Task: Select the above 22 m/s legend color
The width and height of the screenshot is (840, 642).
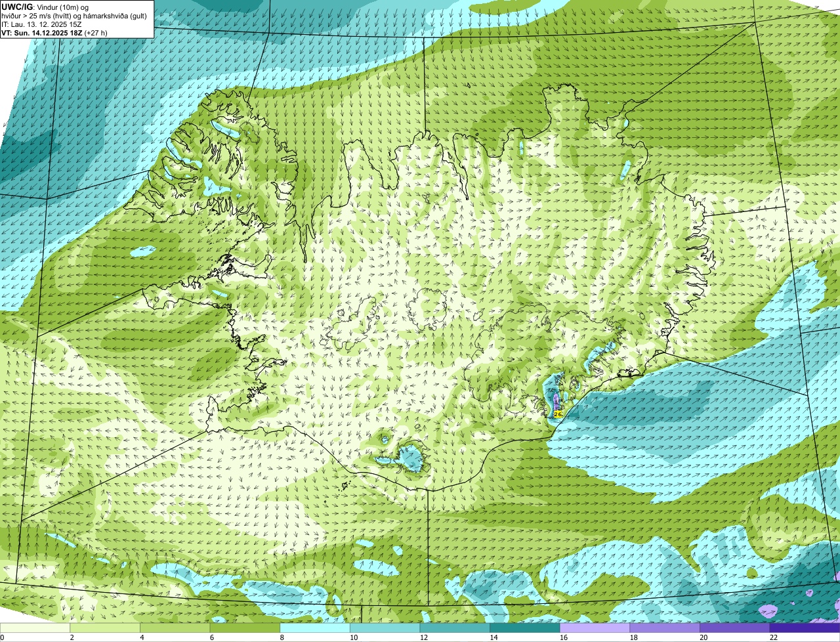Action: pyautogui.click(x=805, y=628)
